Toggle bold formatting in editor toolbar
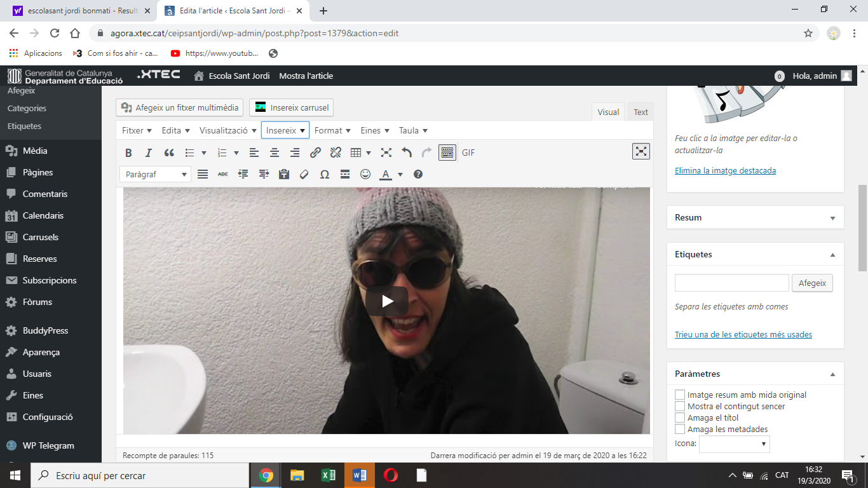This screenshot has width=868, height=488. pos(128,152)
